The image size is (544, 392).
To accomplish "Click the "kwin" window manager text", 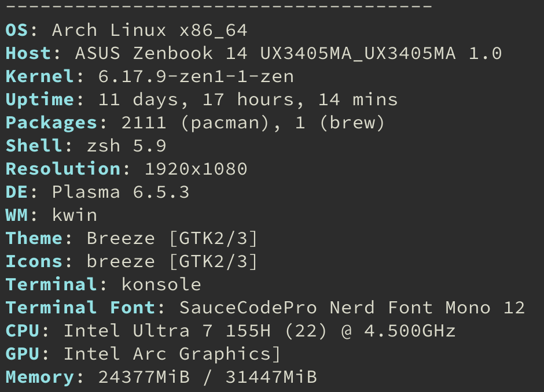I will pyautogui.click(x=74, y=215).
